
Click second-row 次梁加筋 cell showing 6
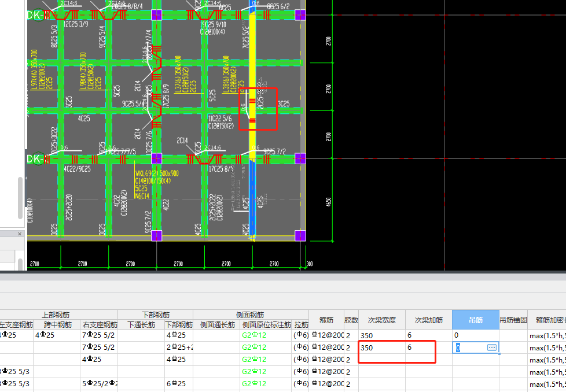428,347
